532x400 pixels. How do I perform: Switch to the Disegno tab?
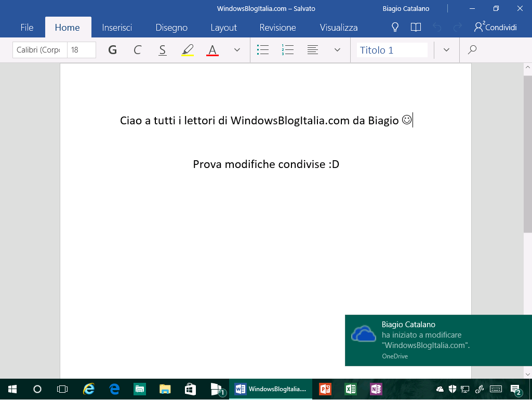coord(171,27)
